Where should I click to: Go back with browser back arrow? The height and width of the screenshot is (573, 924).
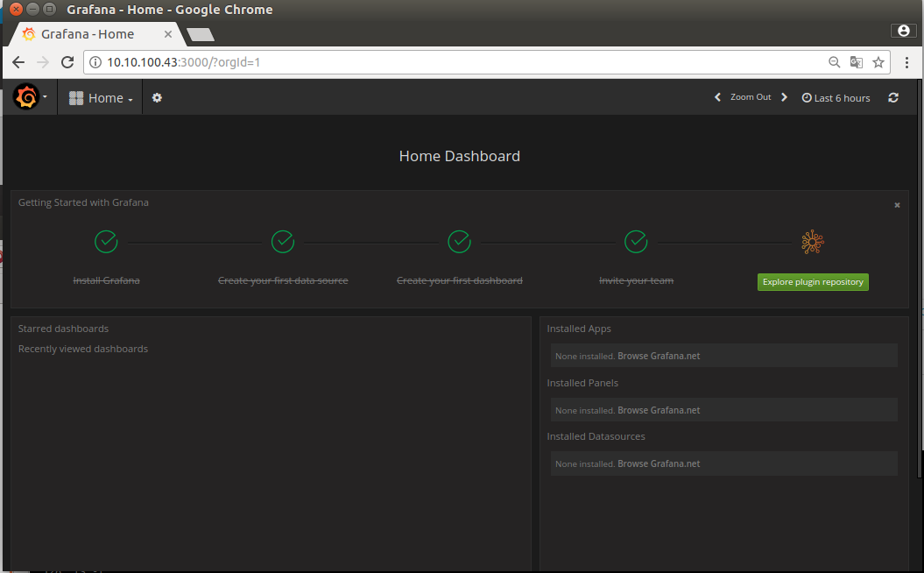pyautogui.click(x=18, y=62)
